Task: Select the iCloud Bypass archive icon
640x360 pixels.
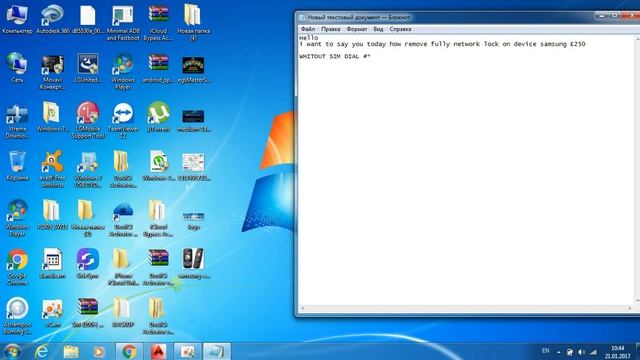Action: pyautogui.click(x=158, y=22)
